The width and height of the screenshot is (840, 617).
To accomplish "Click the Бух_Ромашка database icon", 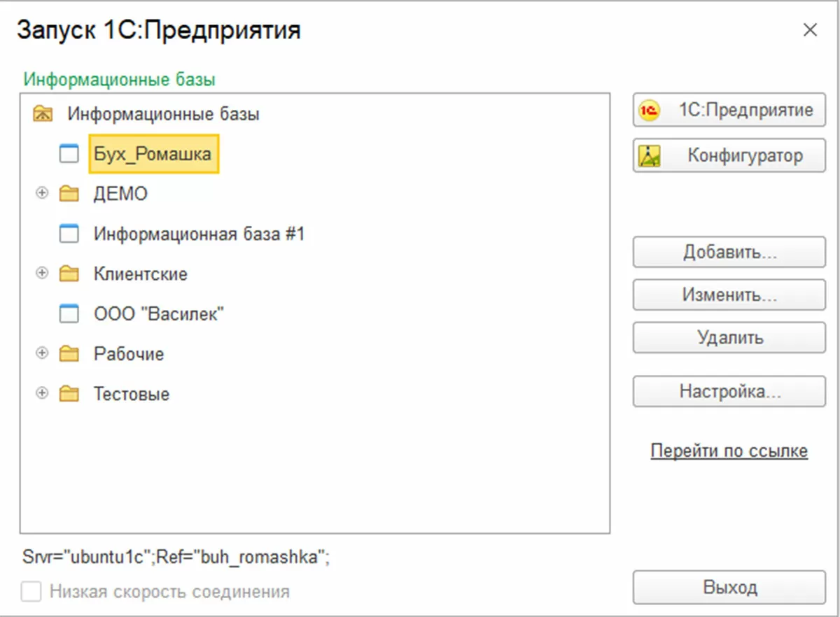I will coord(69,154).
